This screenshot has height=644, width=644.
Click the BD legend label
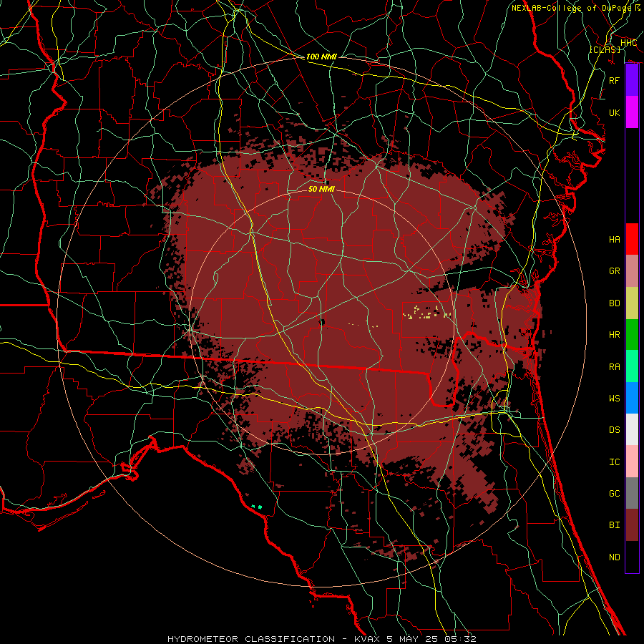click(x=615, y=303)
